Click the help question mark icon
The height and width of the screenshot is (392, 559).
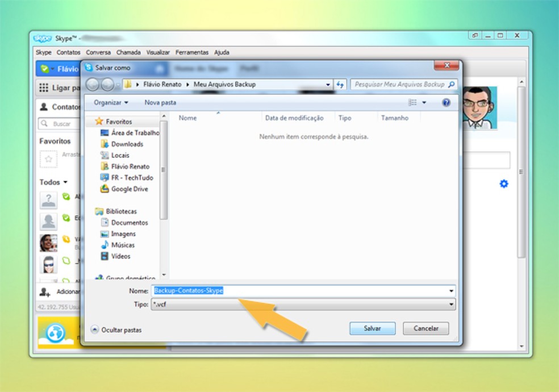446,103
